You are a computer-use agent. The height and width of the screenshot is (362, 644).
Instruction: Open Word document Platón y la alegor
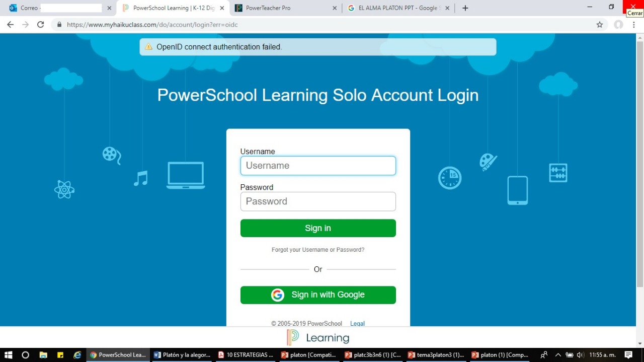(x=182, y=355)
